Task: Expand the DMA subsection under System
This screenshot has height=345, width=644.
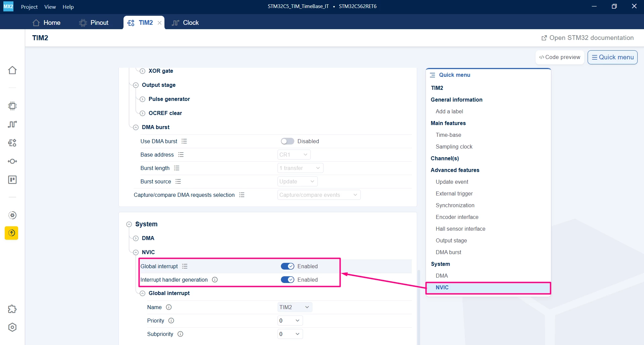Action: click(136, 238)
